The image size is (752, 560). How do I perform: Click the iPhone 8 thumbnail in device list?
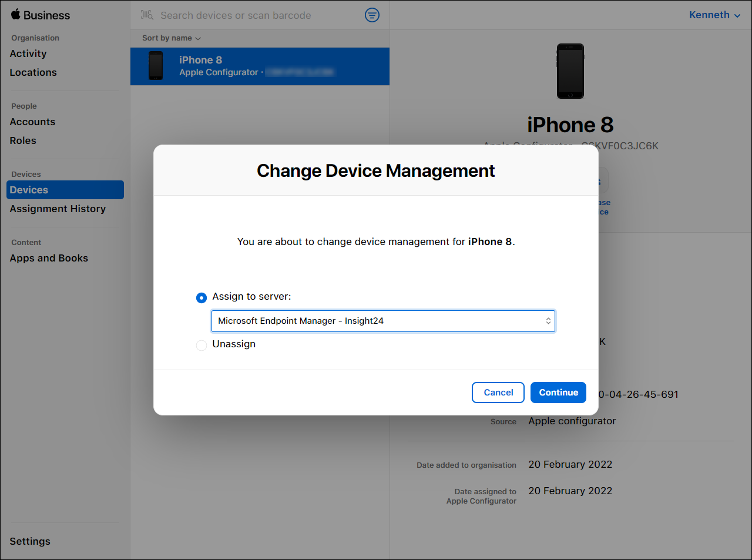pos(156,65)
